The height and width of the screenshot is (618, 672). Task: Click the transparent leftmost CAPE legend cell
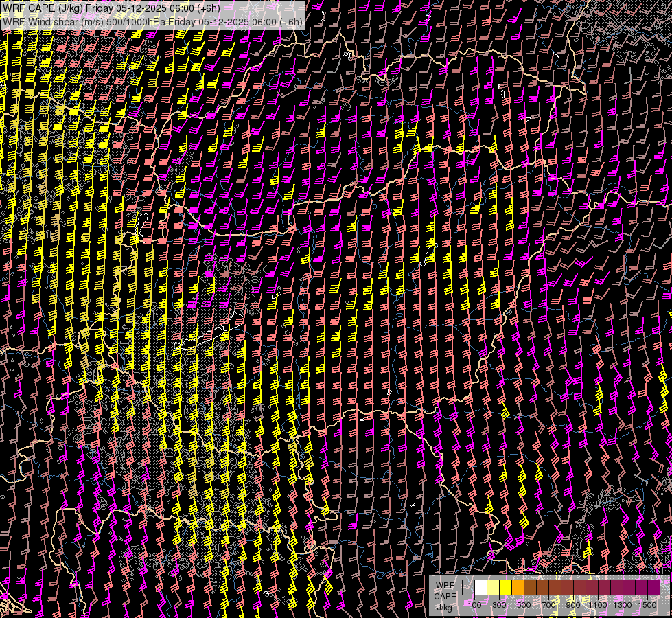tap(468, 588)
